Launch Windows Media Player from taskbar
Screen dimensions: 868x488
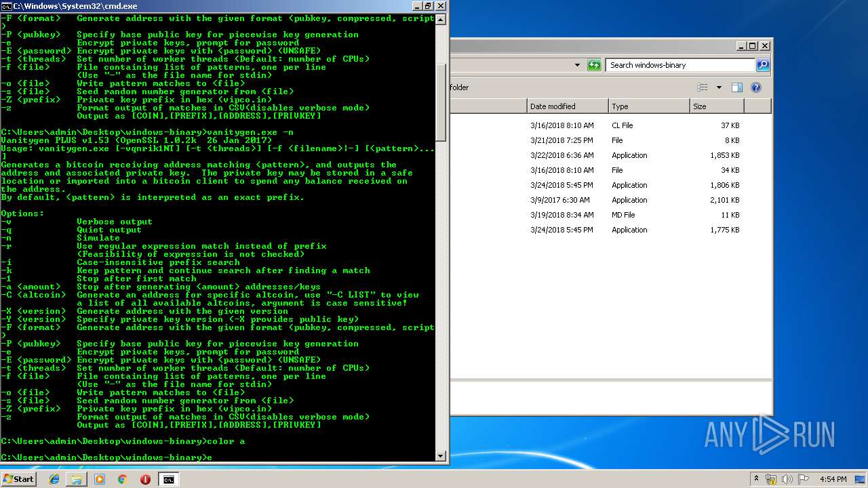tap(100, 479)
